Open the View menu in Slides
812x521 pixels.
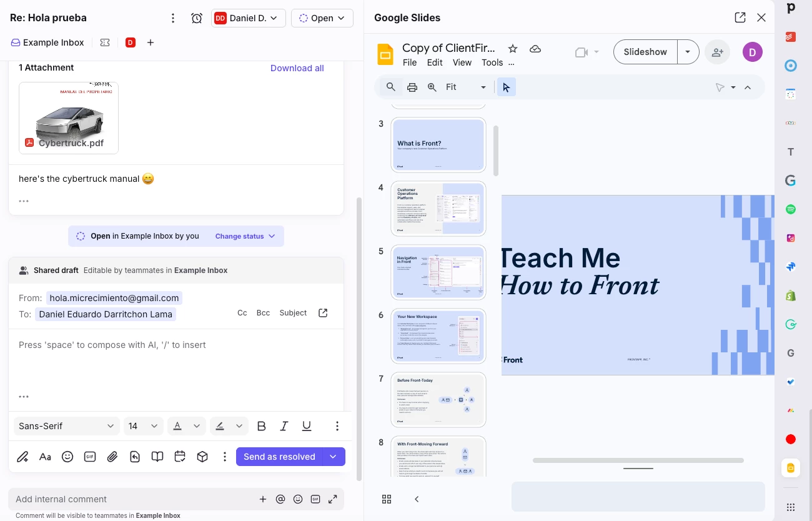coord(462,62)
